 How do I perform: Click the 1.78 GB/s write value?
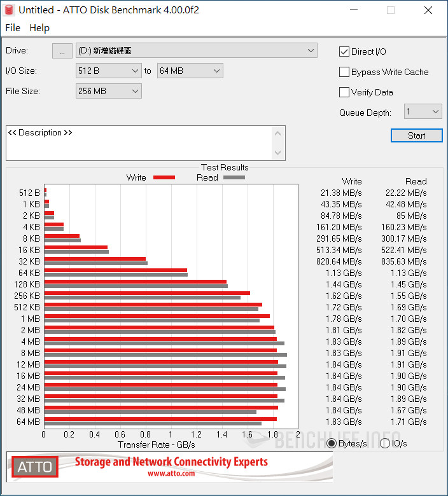344,319
